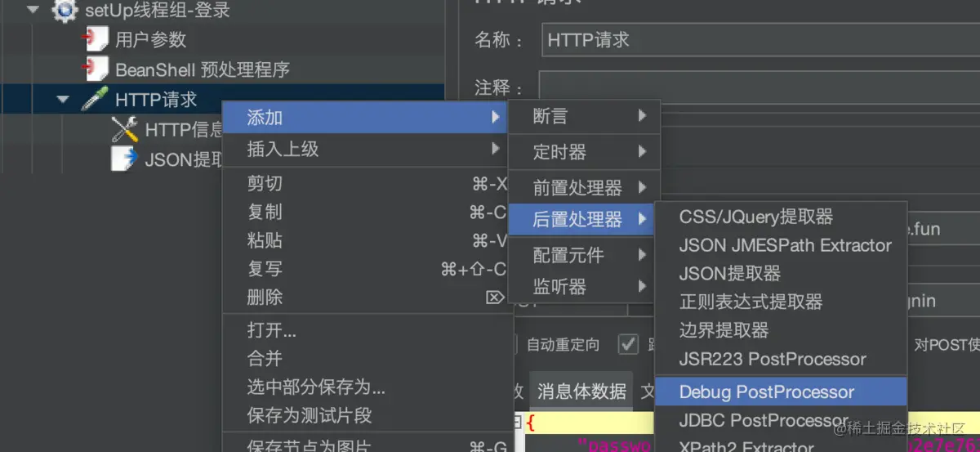
Task: Toggle the checked 跟随重定向 checkbox
Action: pos(628,344)
